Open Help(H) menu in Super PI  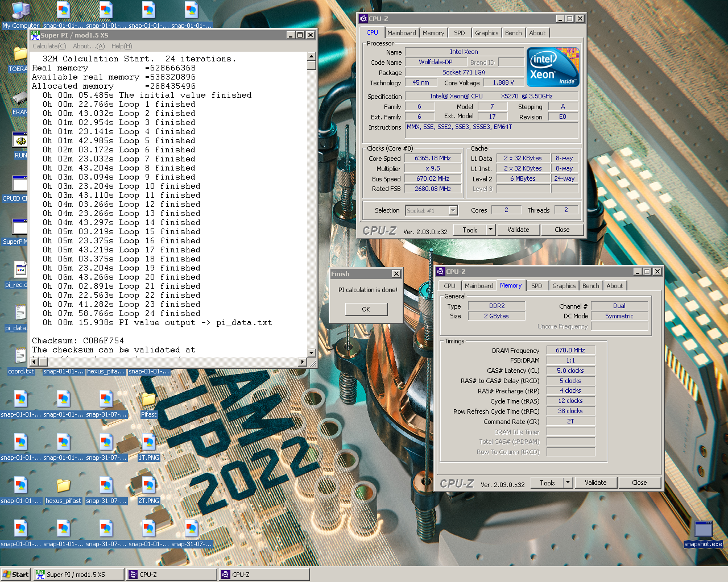(x=122, y=46)
